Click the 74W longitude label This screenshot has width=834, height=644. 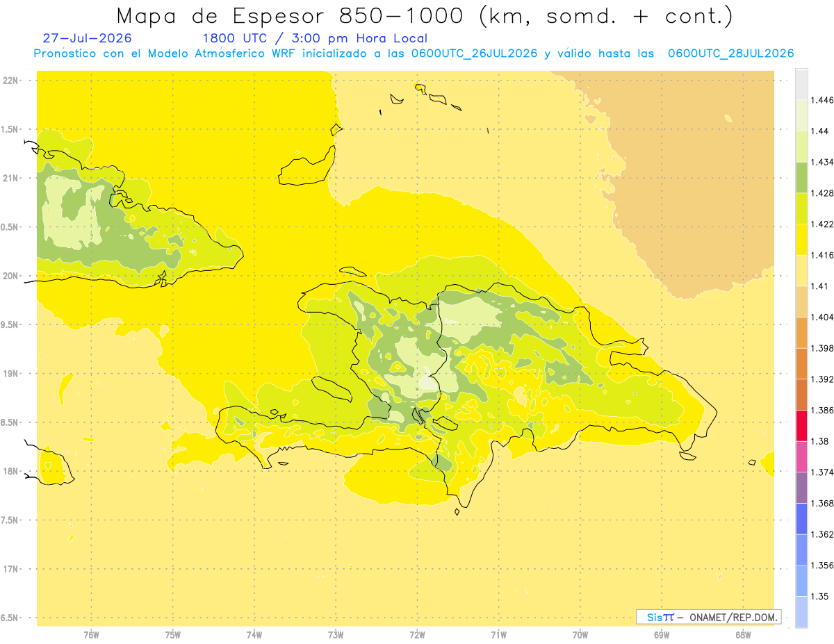(x=254, y=635)
